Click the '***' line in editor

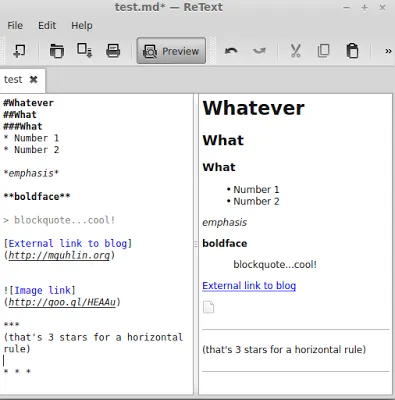[11, 325]
